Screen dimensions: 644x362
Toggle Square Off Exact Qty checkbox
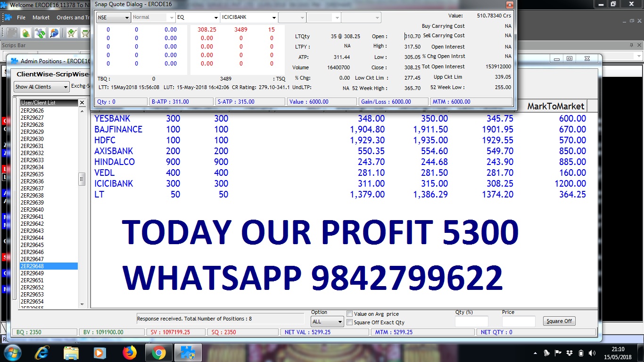point(349,322)
